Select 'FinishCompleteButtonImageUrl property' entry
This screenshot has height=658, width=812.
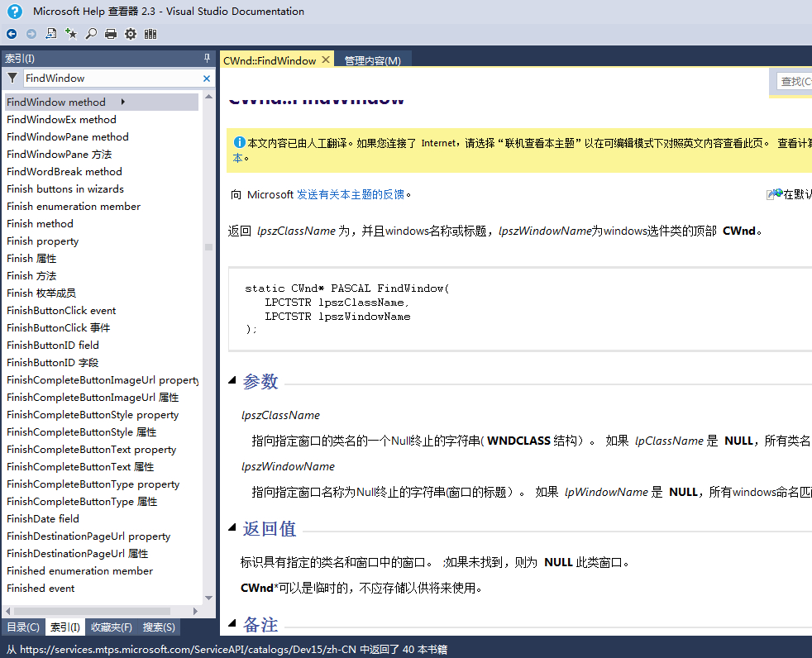[102, 379]
